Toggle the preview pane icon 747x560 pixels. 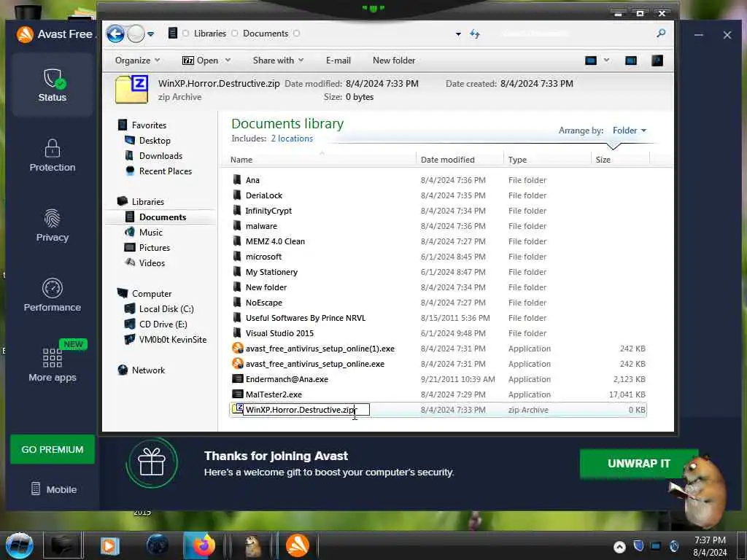pyautogui.click(x=631, y=61)
